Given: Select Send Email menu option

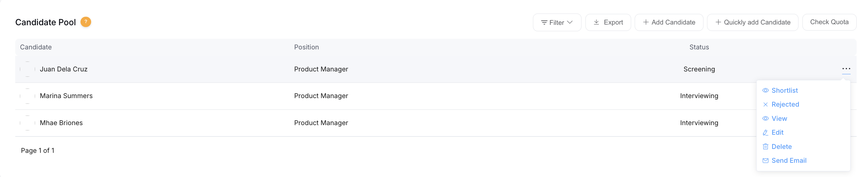Looking at the screenshot, I should (x=789, y=161).
